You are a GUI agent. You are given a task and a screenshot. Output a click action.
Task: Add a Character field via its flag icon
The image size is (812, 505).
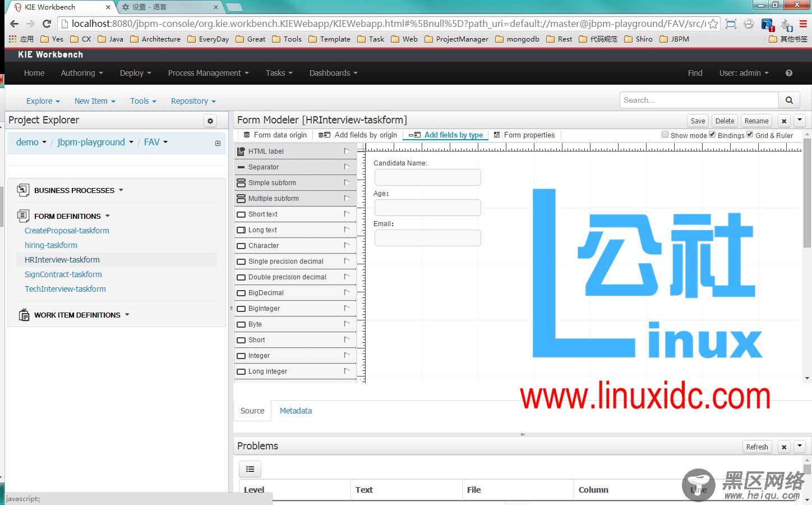click(x=347, y=245)
